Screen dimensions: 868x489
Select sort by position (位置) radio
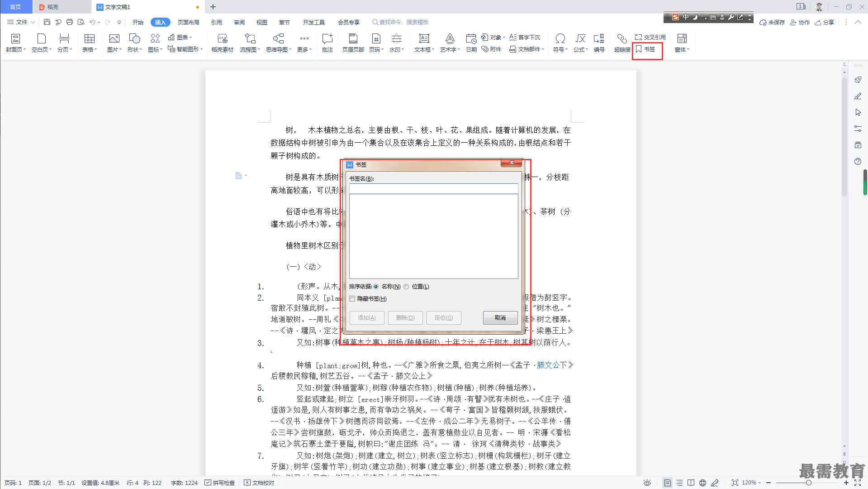pos(406,287)
